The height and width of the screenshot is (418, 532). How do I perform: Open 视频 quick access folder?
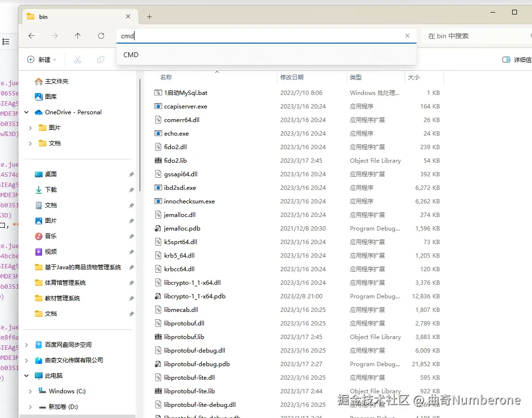[46, 251]
